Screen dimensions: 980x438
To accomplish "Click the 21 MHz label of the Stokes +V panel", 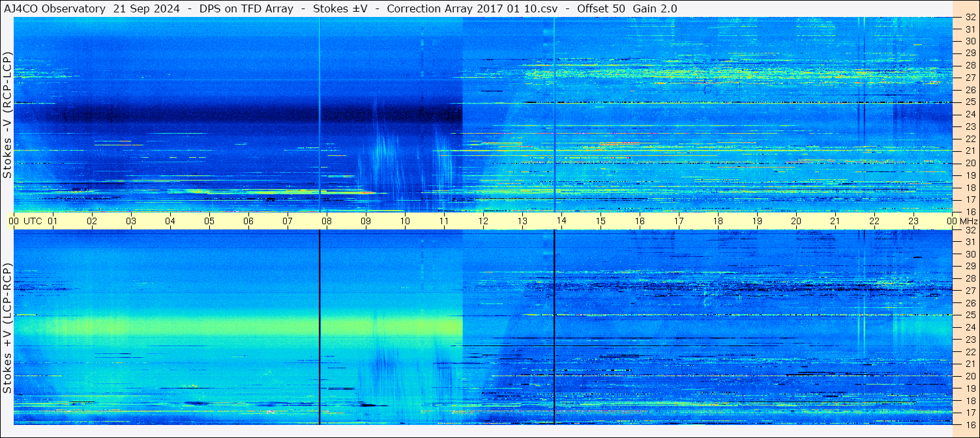I will [970, 364].
